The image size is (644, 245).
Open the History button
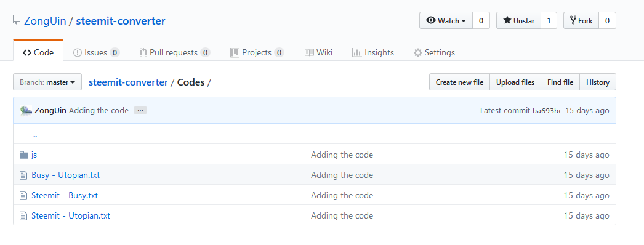598,82
